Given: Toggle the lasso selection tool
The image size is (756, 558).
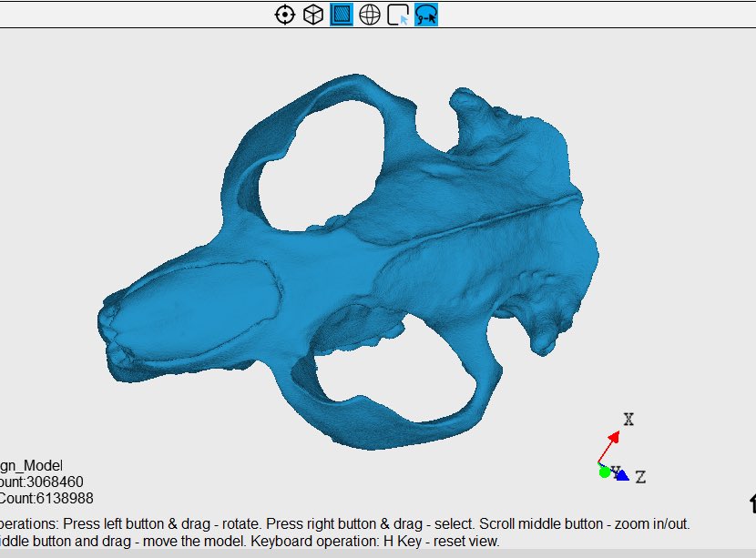Looking at the screenshot, I should (424, 15).
